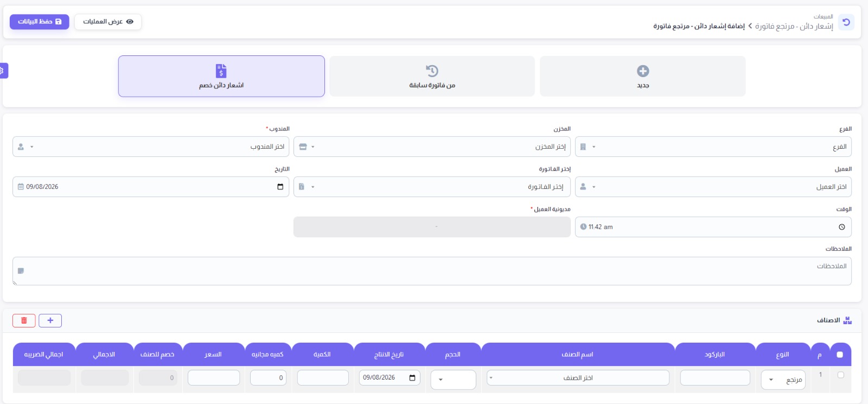
Task: Click the clock icon in الوقت field
Action: click(x=841, y=227)
